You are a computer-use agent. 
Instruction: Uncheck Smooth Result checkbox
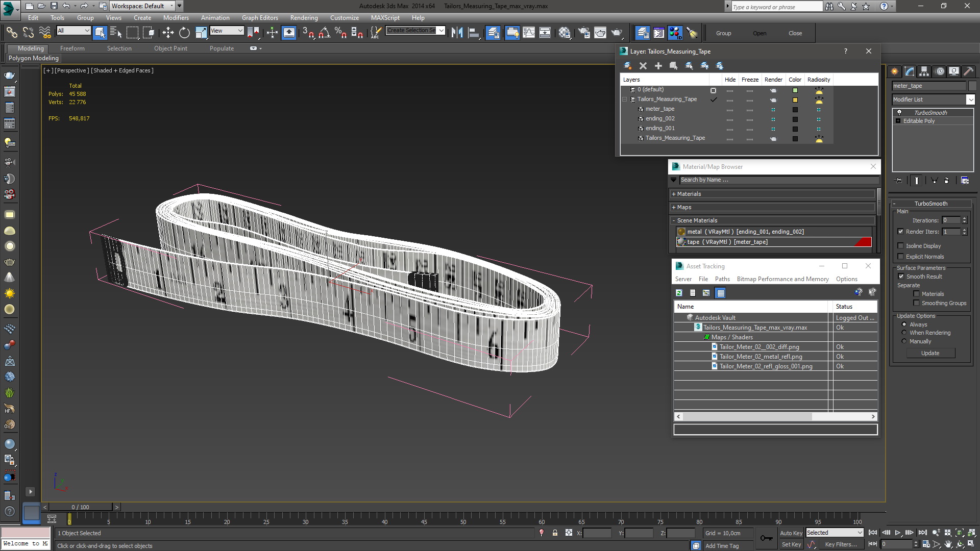click(901, 277)
